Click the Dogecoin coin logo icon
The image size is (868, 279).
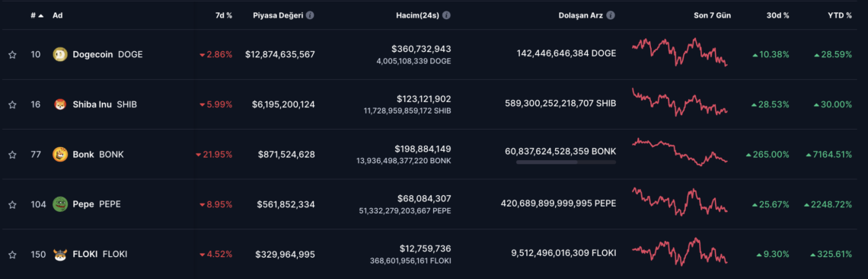[x=60, y=54]
